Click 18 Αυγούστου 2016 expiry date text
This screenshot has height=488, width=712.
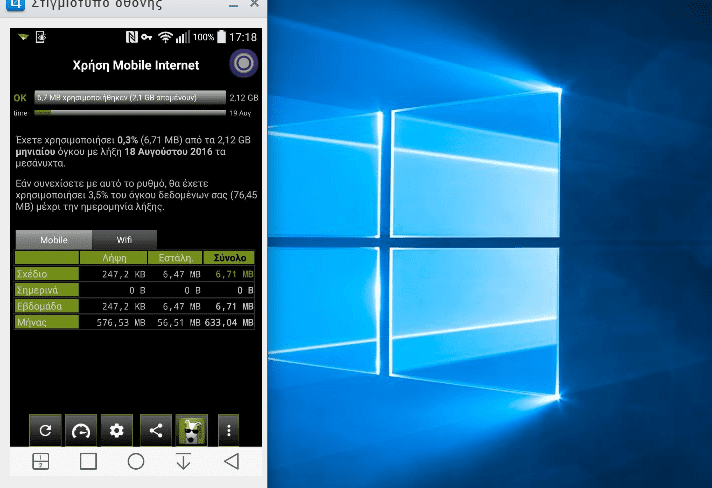pos(168,152)
